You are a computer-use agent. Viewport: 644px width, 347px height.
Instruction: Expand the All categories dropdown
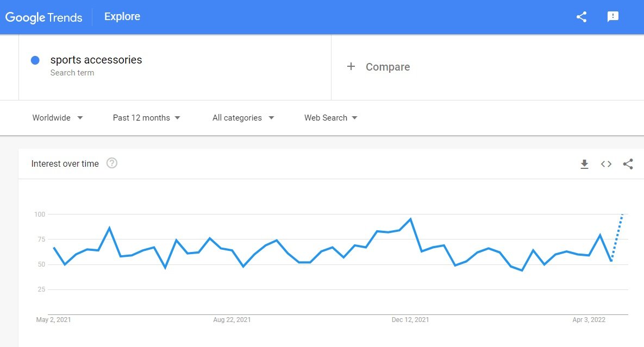pos(243,118)
